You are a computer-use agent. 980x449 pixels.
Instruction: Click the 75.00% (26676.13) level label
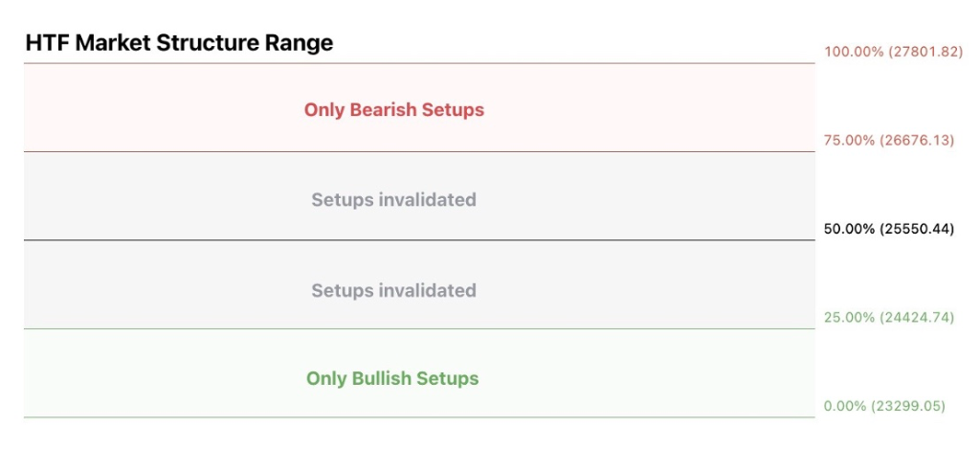pyautogui.click(x=889, y=141)
